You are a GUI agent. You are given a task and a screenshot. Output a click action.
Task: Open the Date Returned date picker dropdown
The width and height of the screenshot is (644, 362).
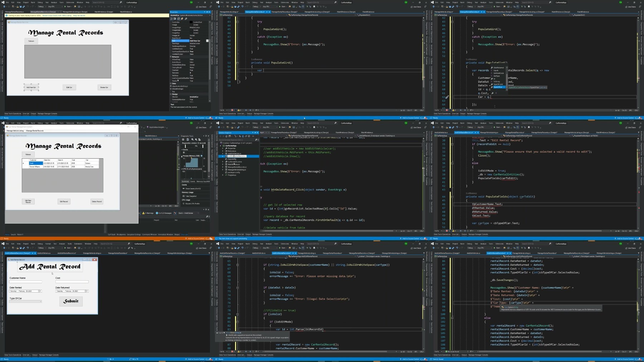87,291
